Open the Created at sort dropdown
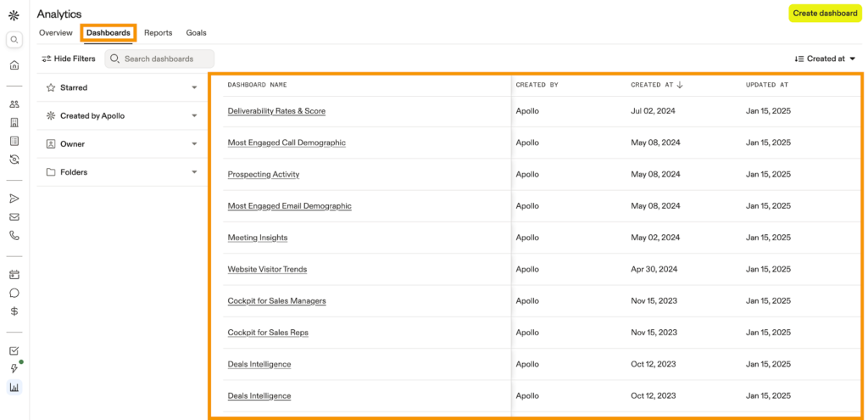The image size is (868, 420). click(x=825, y=59)
